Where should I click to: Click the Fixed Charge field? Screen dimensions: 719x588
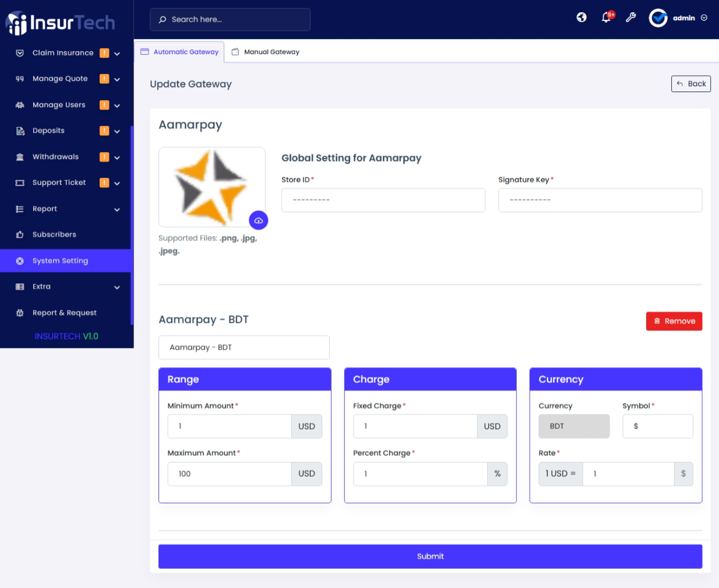pos(415,427)
